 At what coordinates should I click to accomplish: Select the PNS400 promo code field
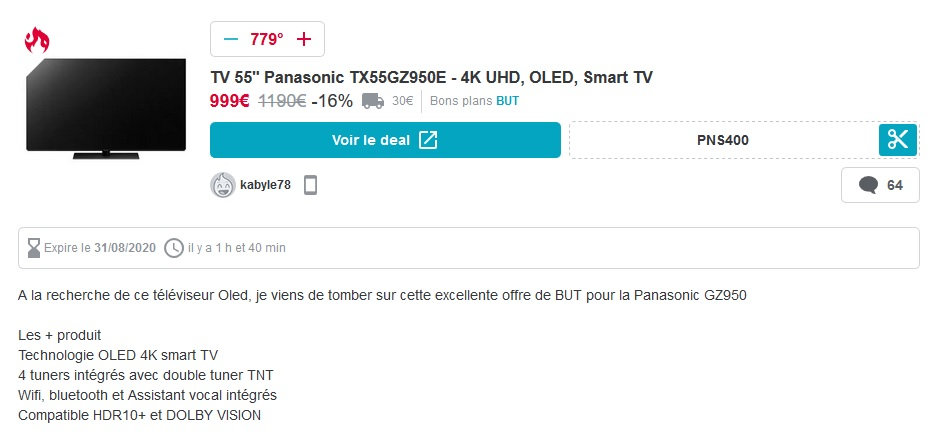click(x=722, y=140)
